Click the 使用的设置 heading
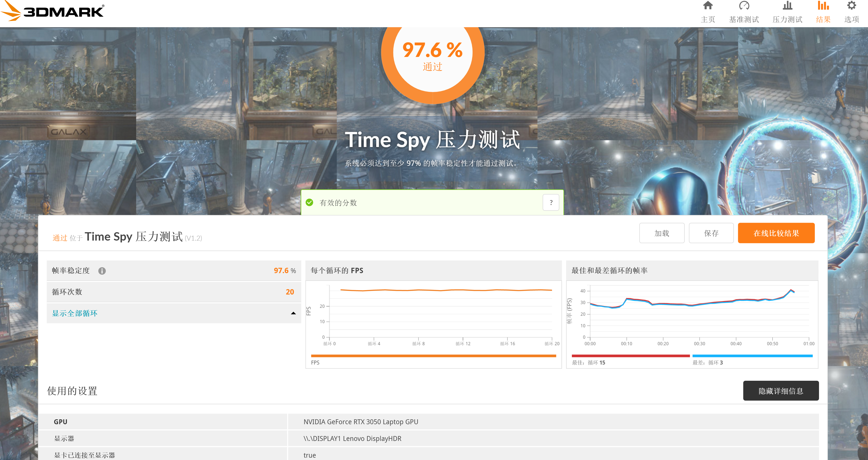This screenshot has width=868, height=460. [72, 391]
